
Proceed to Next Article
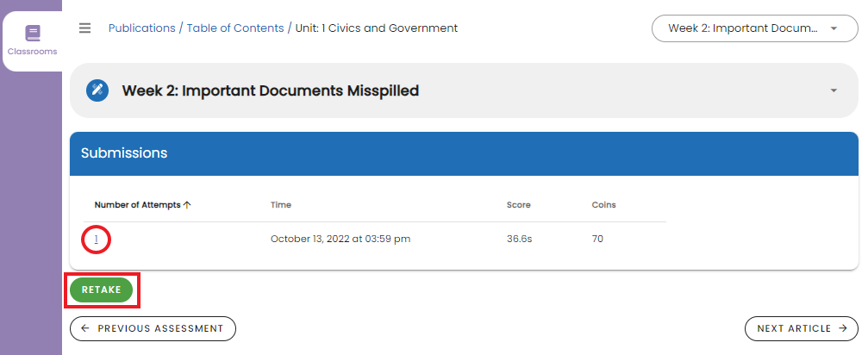tap(794, 328)
